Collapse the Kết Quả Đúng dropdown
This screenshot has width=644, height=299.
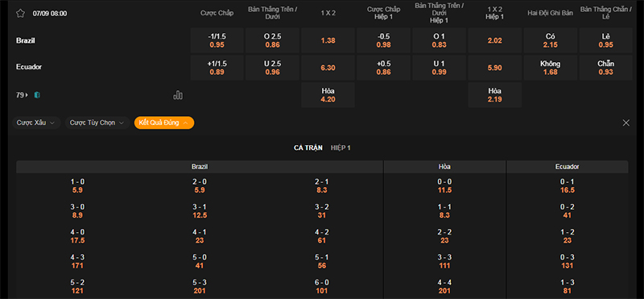164,123
